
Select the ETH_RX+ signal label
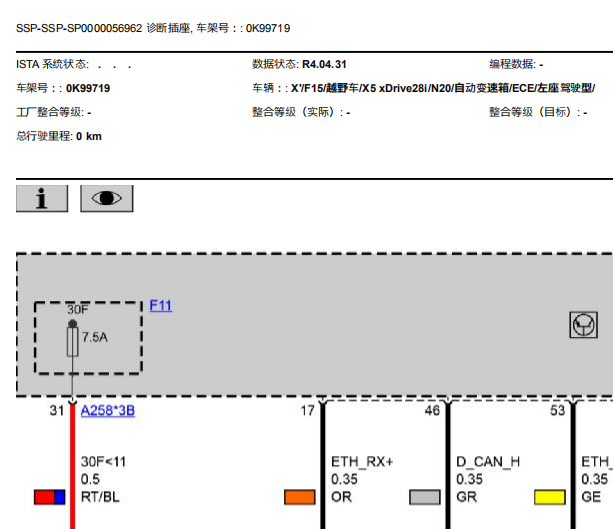click(362, 462)
